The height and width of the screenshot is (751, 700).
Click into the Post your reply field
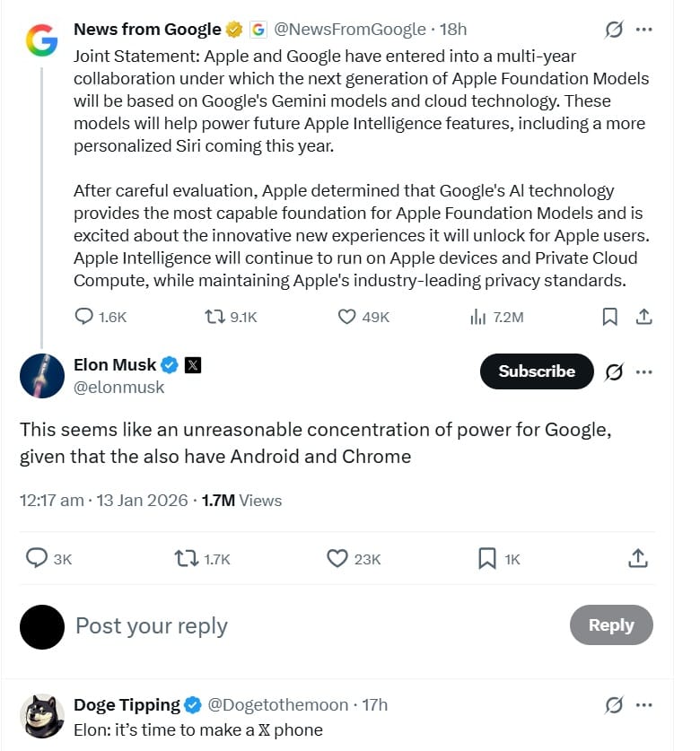click(x=151, y=625)
